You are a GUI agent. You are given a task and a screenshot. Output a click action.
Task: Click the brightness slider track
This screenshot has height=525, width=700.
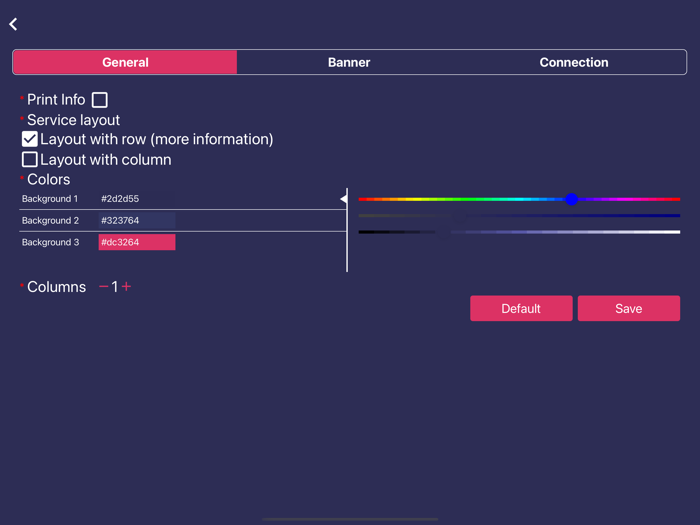click(519, 232)
